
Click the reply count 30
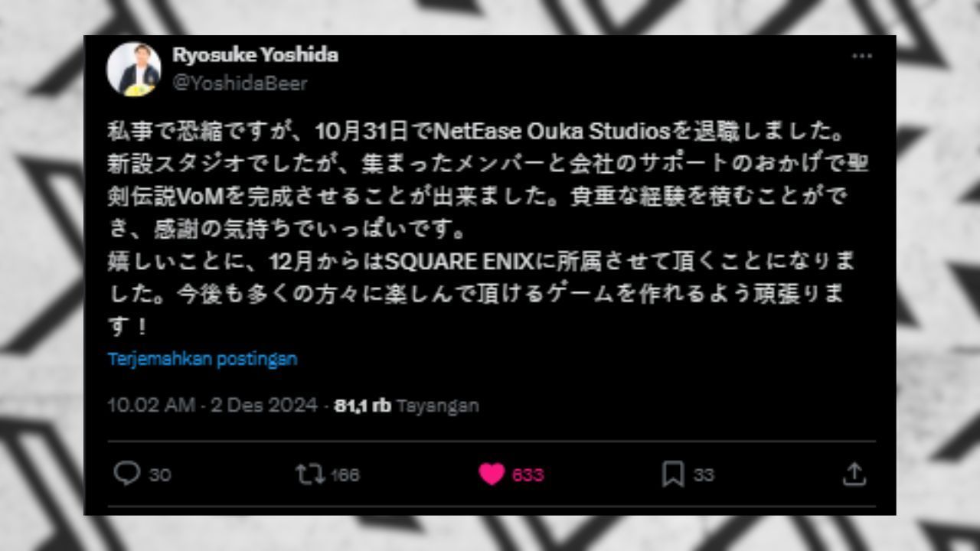click(x=159, y=474)
